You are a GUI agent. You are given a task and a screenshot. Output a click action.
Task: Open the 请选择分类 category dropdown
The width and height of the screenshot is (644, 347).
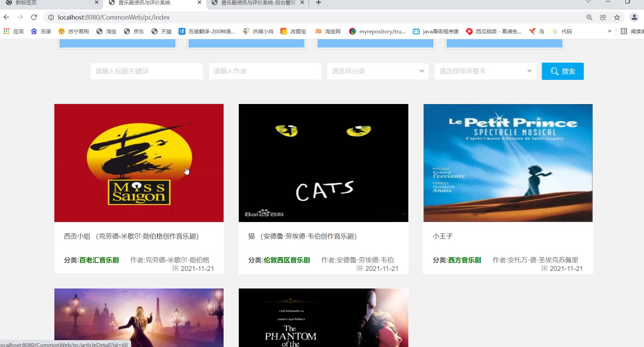378,71
